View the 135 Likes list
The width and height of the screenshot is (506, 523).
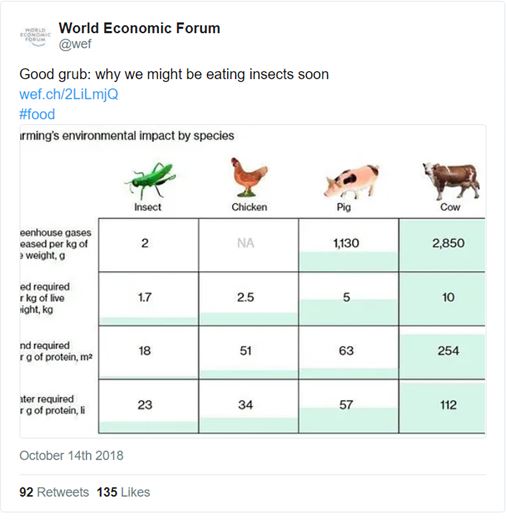(x=123, y=492)
